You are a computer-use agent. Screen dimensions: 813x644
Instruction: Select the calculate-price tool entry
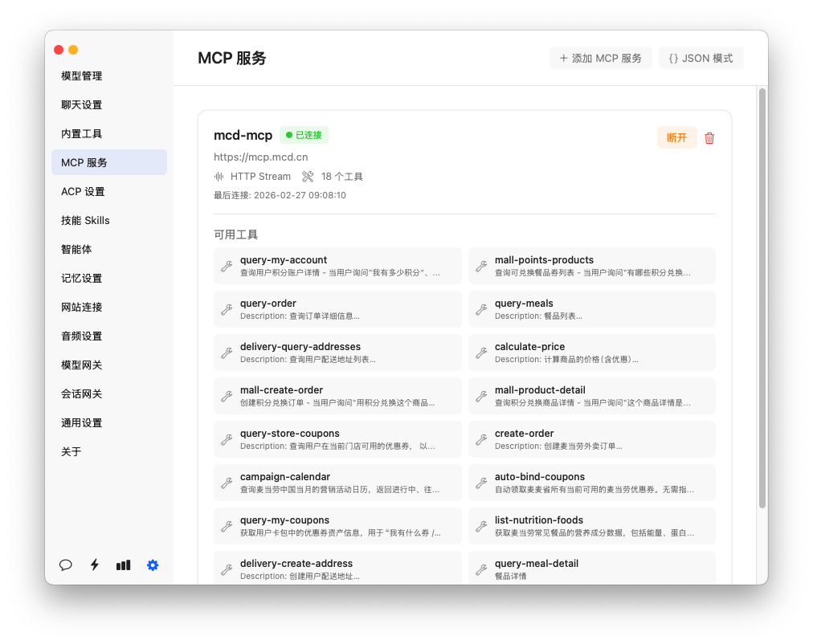pyautogui.click(x=591, y=353)
